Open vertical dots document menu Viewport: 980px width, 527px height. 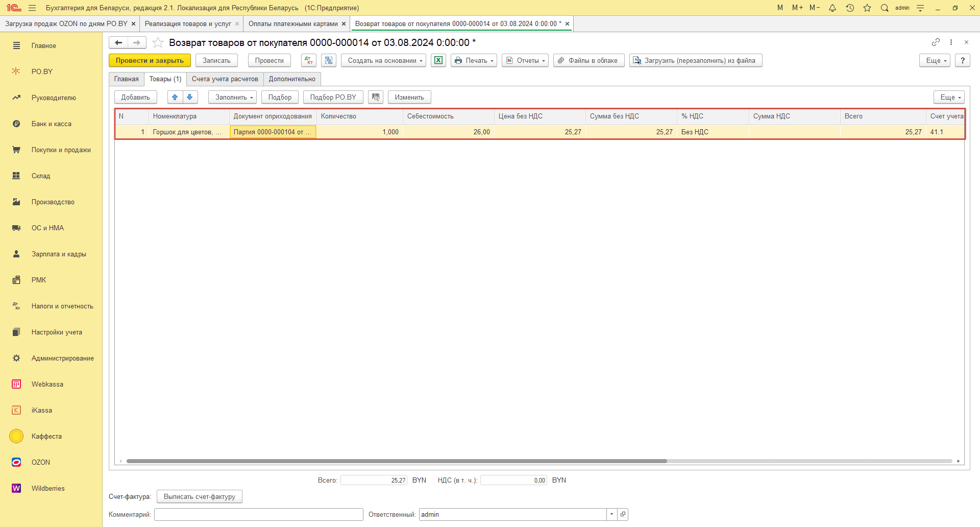[951, 42]
